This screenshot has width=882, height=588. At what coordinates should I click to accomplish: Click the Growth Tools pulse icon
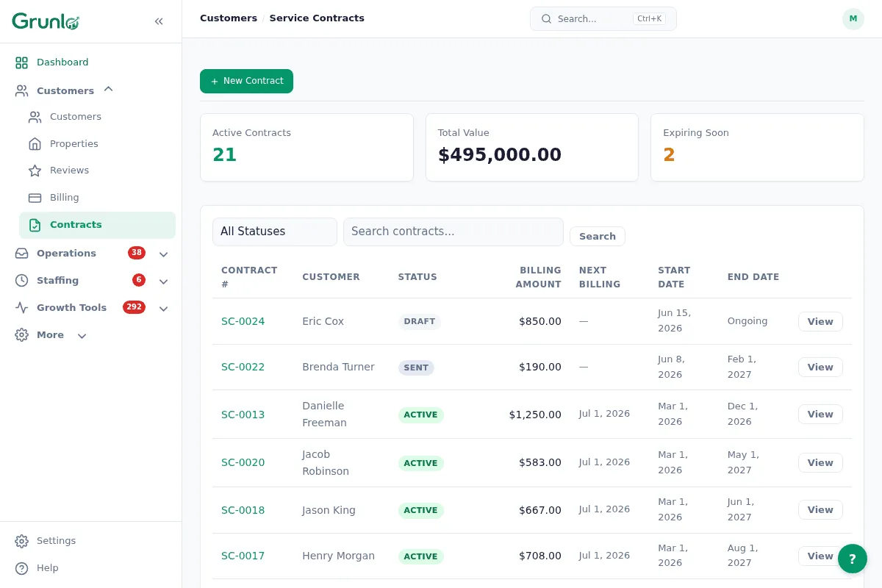tap(22, 308)
